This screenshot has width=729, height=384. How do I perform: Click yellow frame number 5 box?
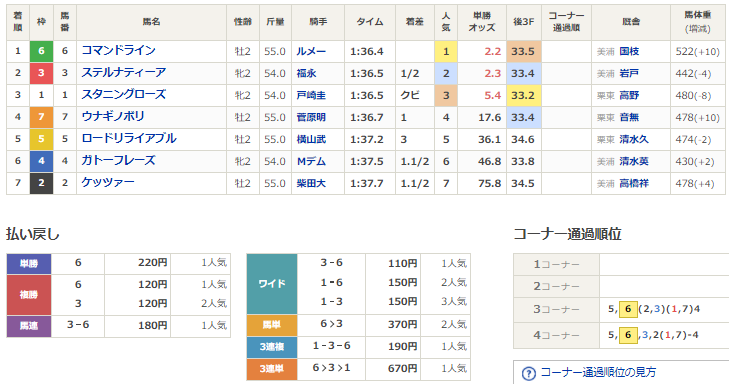point(41,139)
